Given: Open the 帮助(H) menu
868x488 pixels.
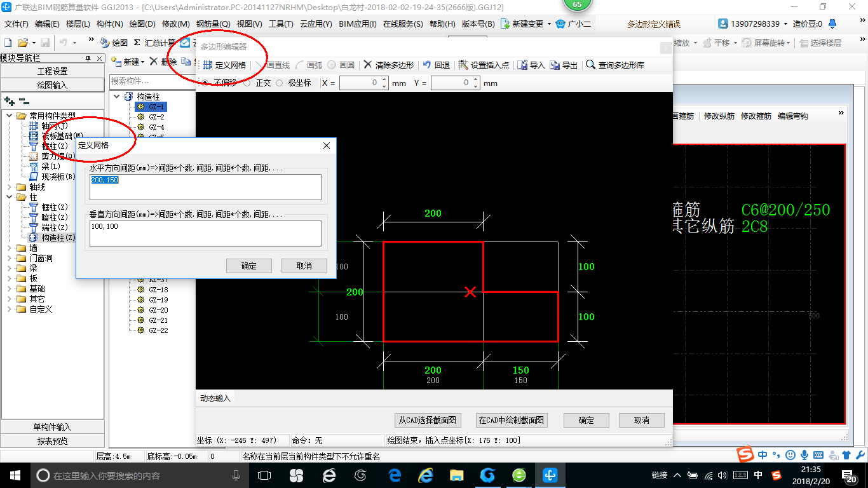Looking at the screenshot, I should (442, 24).
